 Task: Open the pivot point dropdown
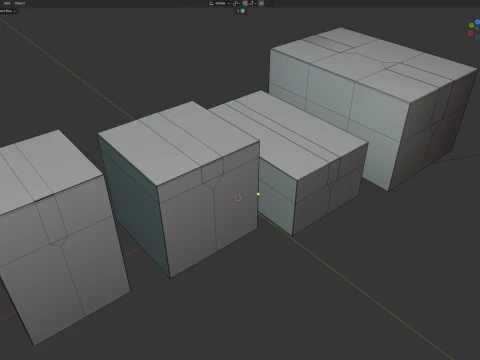(236, 3)
